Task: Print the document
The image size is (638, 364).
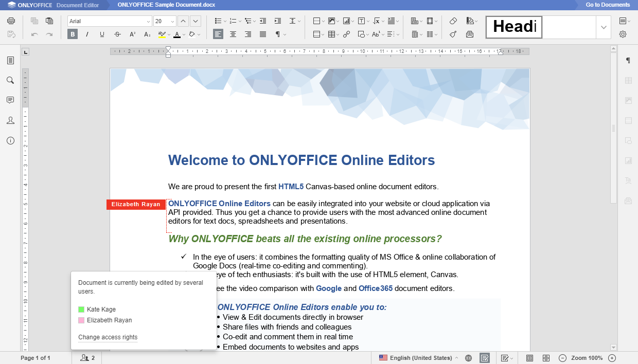Action: click(x=10, y=21)
